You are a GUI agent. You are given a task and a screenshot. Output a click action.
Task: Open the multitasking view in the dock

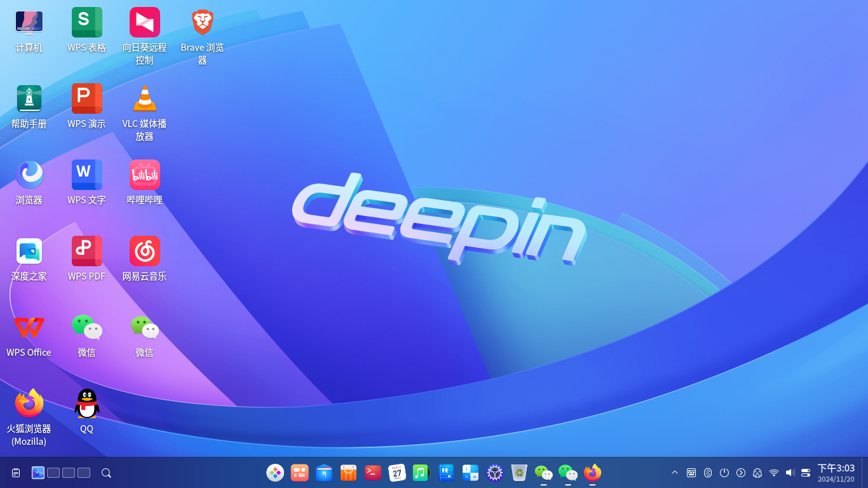pos(300,473)
